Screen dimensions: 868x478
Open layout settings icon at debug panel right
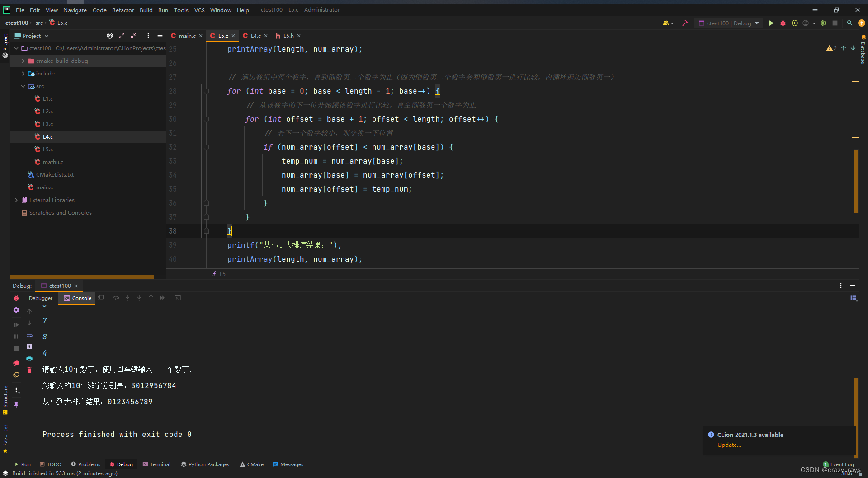(854, 298)
